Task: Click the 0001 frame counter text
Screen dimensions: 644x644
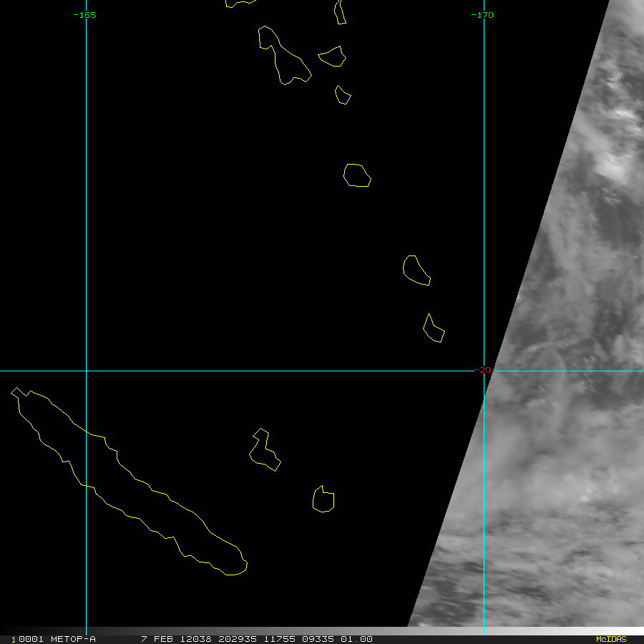Action: (x=31, y=639)
